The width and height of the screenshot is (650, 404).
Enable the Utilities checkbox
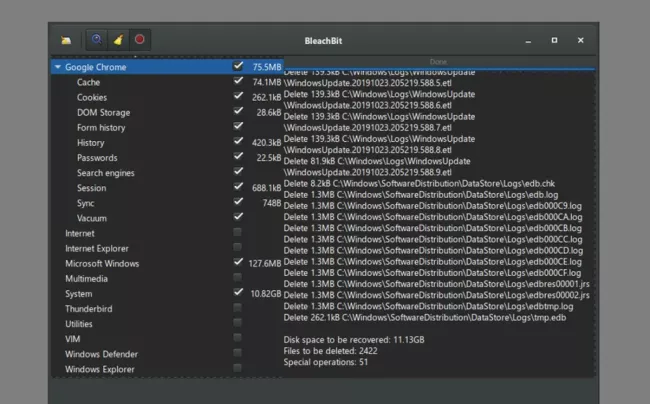[x=237, y=322]
